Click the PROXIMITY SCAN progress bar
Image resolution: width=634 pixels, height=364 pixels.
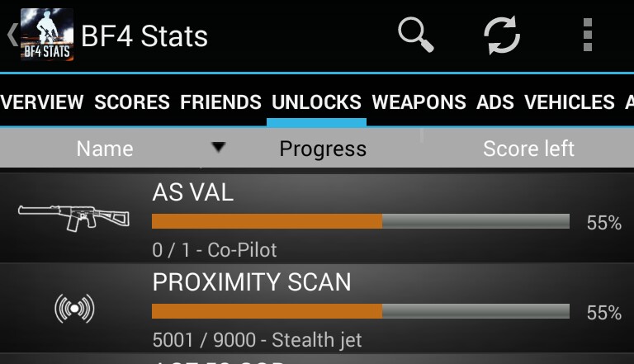pyautogui.click(x=361, y=311)
